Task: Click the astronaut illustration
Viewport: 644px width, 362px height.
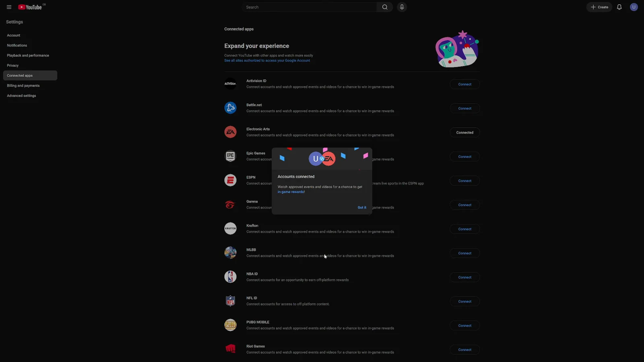Action: (x=457, y=49)
